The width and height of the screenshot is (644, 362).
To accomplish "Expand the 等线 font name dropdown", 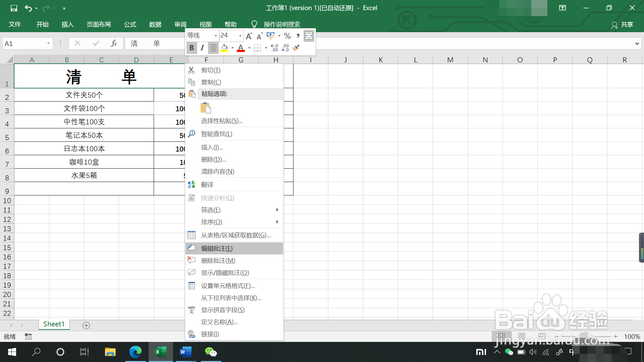I will pyautogui.click(x=216, y=36).
